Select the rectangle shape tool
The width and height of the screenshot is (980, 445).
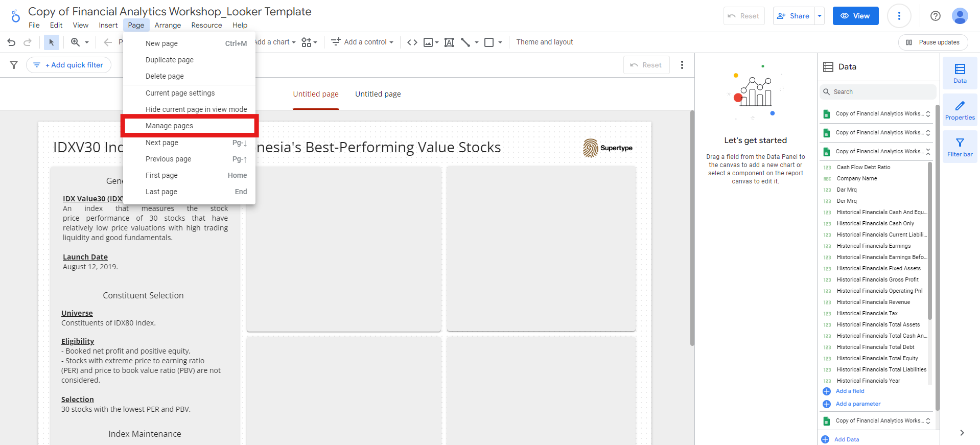tap(489, 42)
